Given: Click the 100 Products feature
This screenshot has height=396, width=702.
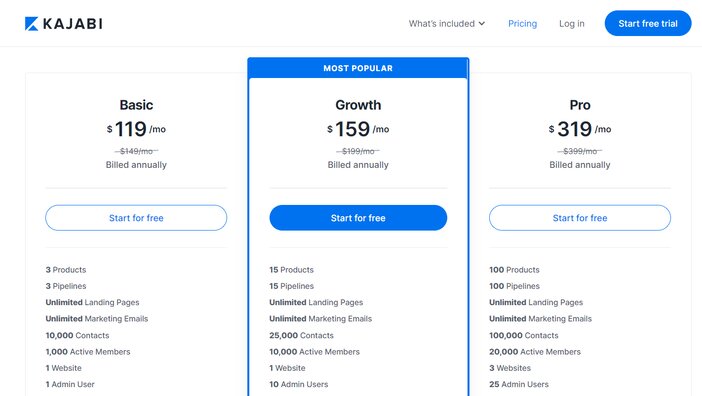Looking at the screenshot, I should click(x=514, y=270).
